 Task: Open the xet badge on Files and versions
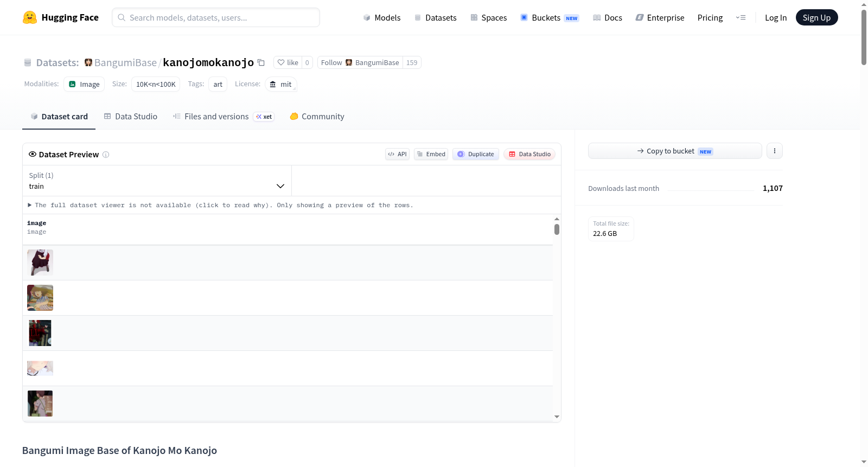(x=264, y=117)
